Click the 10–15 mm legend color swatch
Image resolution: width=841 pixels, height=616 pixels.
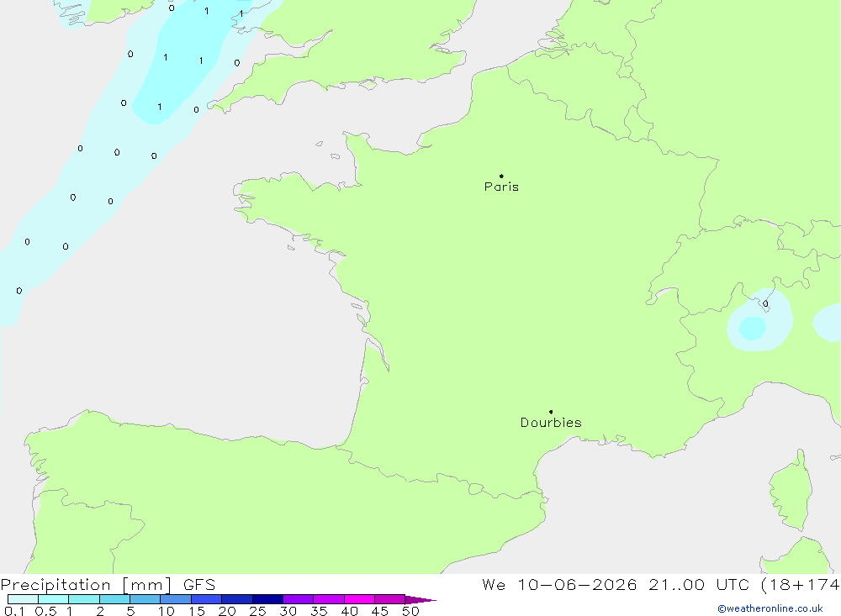tap(176, 599)
